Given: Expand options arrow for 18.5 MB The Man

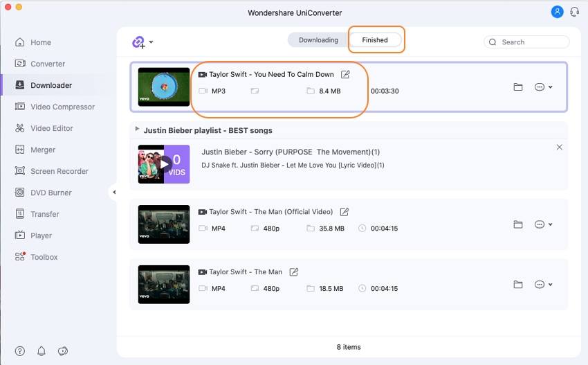Looking at the screenshot, I should pos(550,285).
